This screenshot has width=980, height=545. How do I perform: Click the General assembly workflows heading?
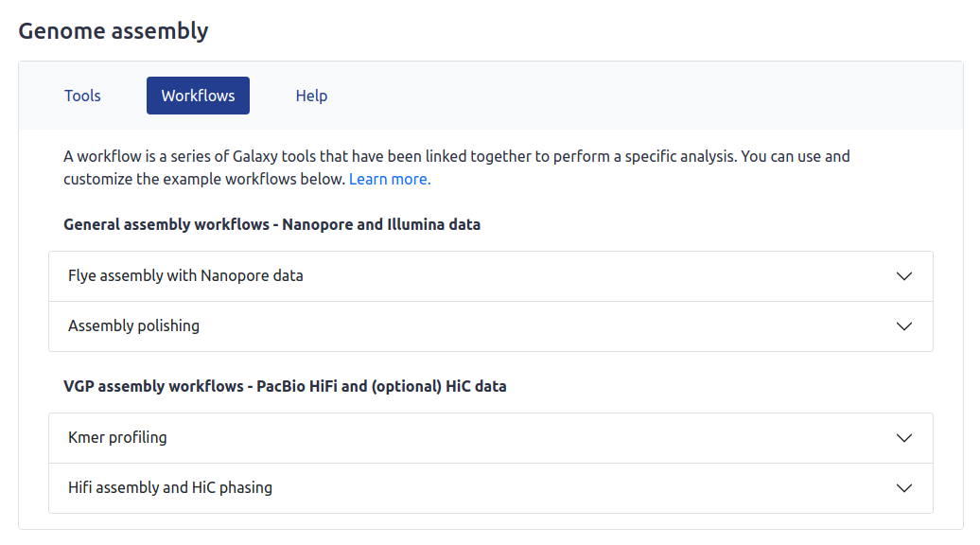click(271, 225)
